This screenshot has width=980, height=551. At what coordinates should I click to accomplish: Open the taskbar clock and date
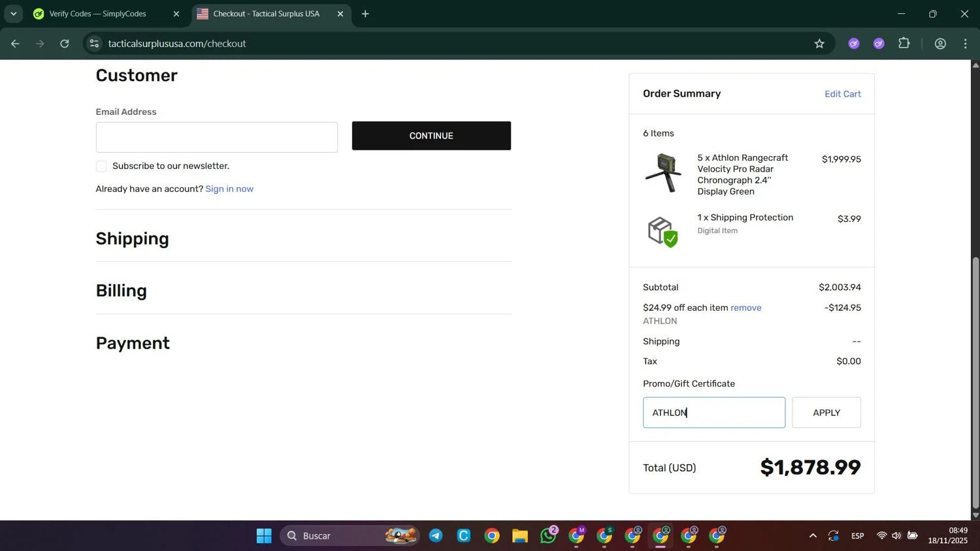(x=948, y=535)
